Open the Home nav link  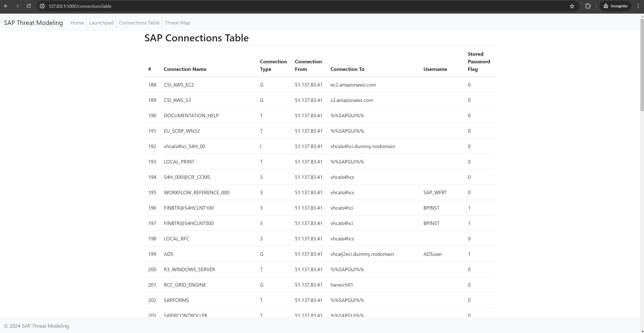point(77,23)
